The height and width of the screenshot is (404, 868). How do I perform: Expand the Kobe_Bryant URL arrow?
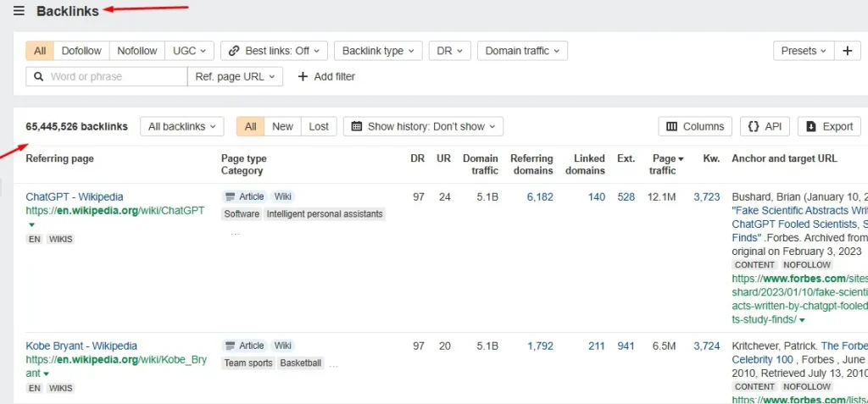point(45,374)
